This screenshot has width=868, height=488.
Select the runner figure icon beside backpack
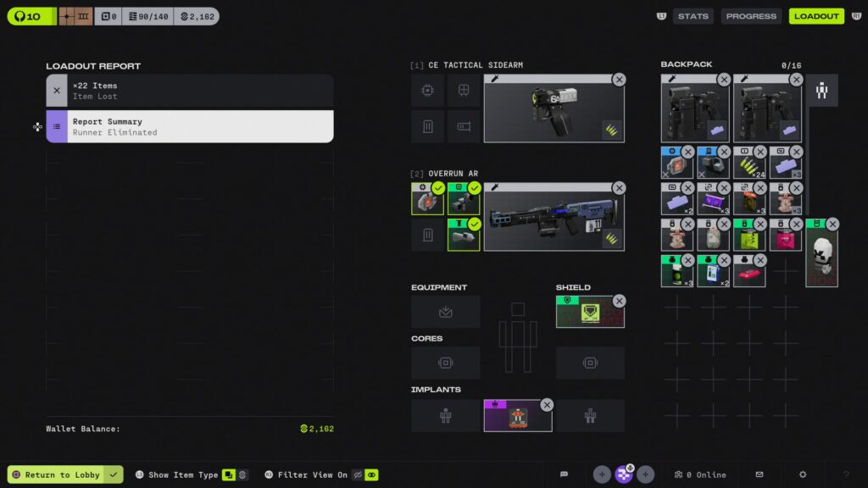point(821,91)
